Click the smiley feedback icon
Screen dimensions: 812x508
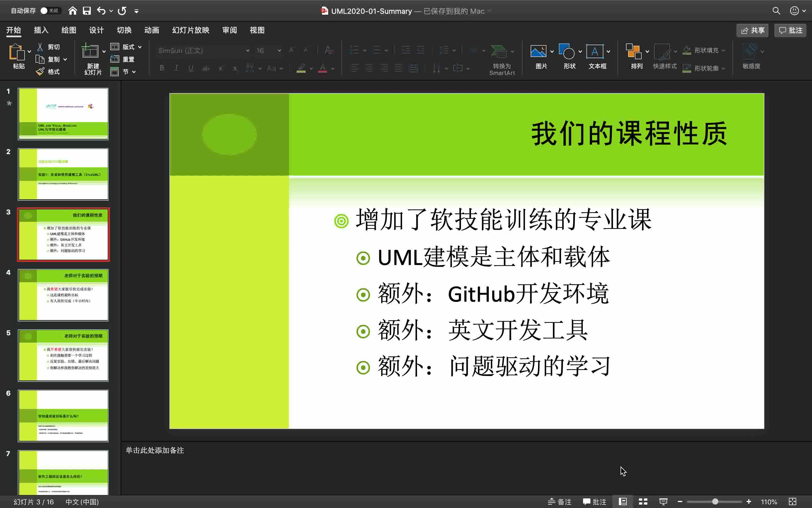[794, 11]
